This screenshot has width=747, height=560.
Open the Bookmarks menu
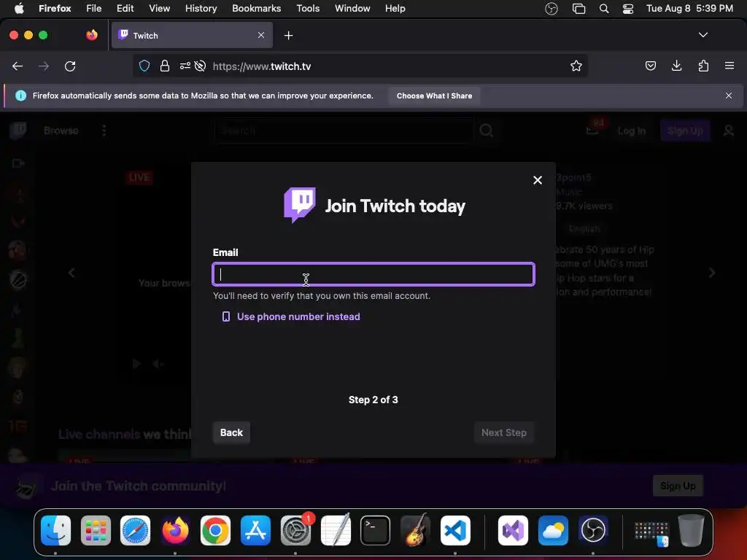pos(256,8)
